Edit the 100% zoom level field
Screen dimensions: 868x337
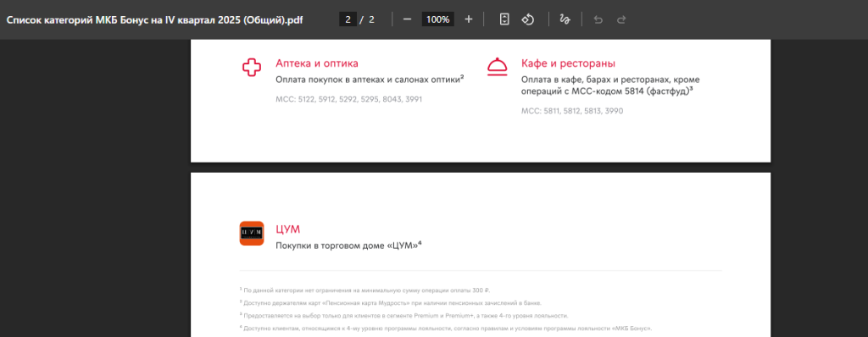point(438,19)
